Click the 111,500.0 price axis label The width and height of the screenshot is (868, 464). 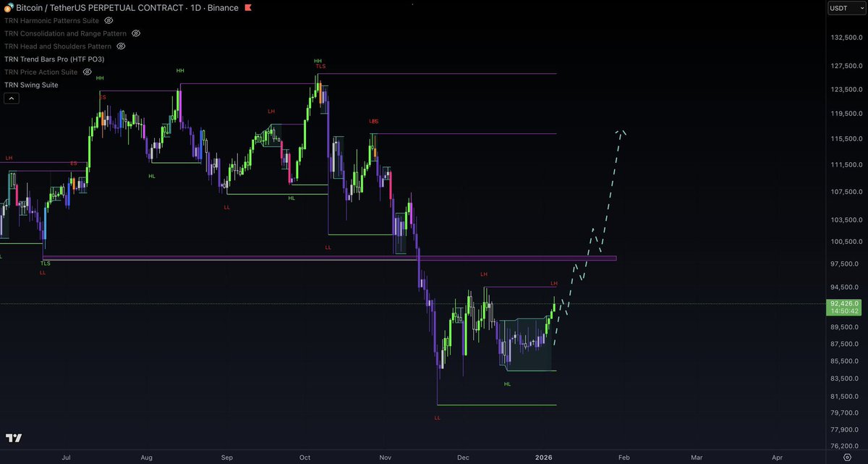[845, 164]
